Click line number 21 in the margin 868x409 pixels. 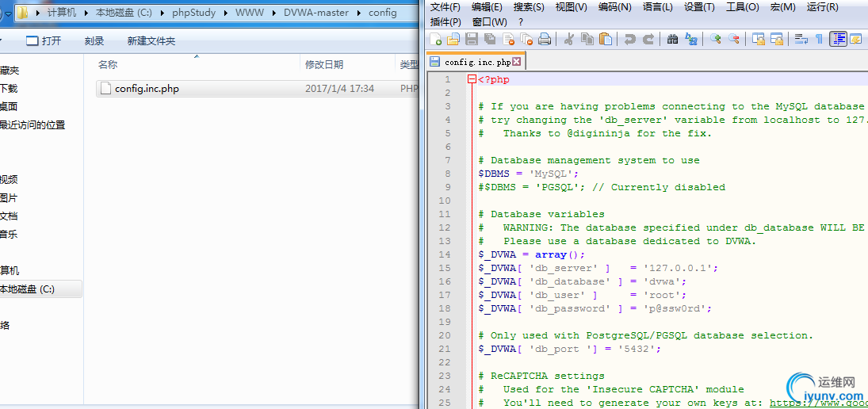pos(445,349)
